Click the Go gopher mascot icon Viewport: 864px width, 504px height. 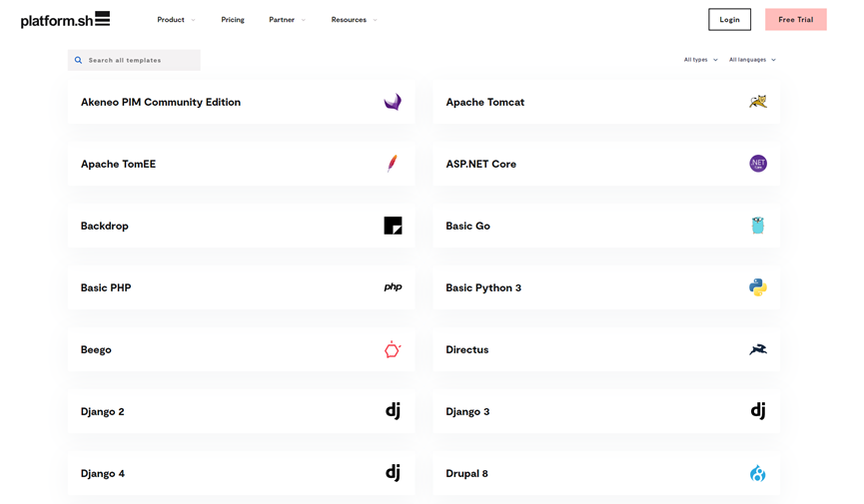758,226
